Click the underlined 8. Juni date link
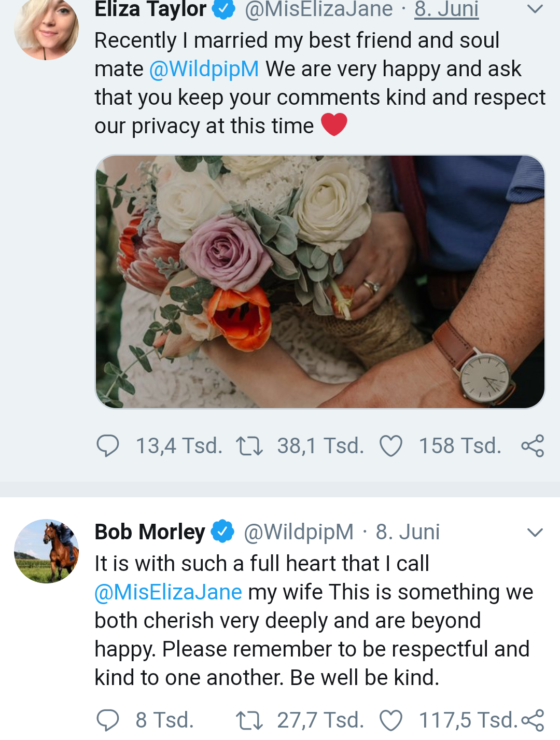 (446, 9)
